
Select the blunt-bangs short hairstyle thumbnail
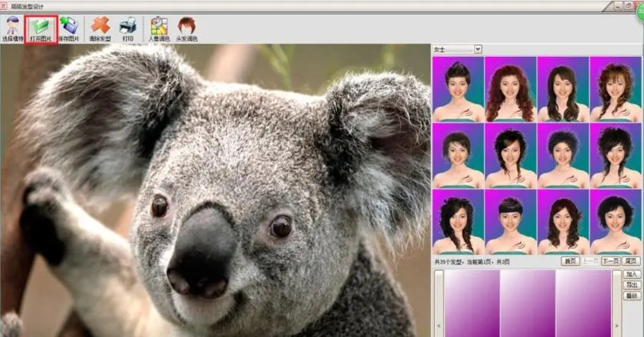coord(511,222)
